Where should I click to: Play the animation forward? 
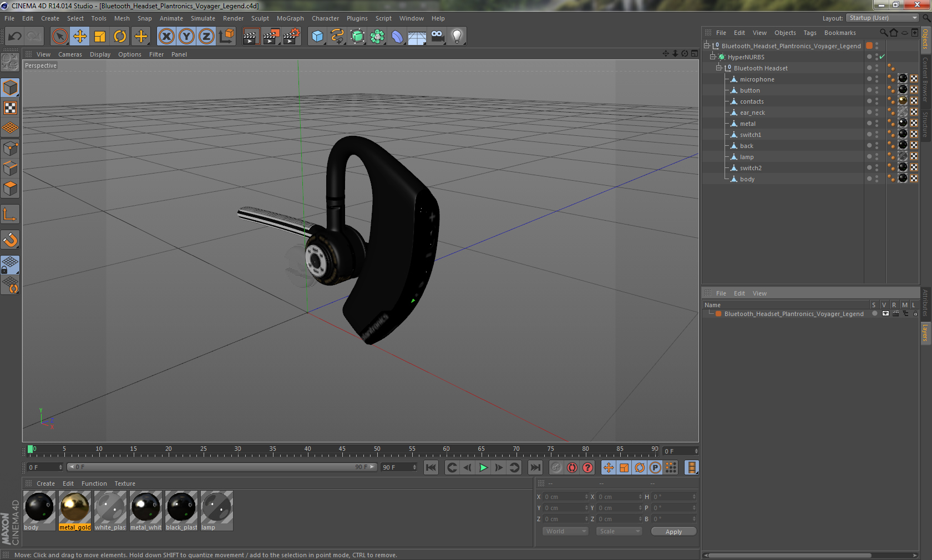[483, 467]
